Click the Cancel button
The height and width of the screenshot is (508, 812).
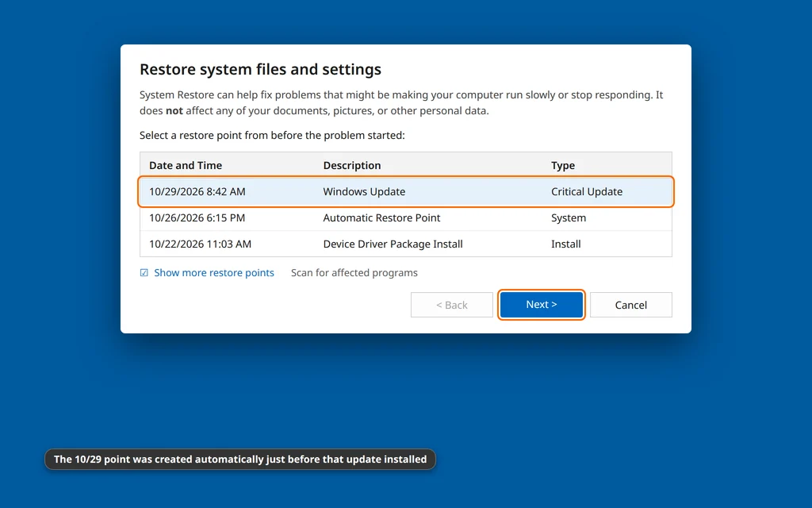pos(630,305)
